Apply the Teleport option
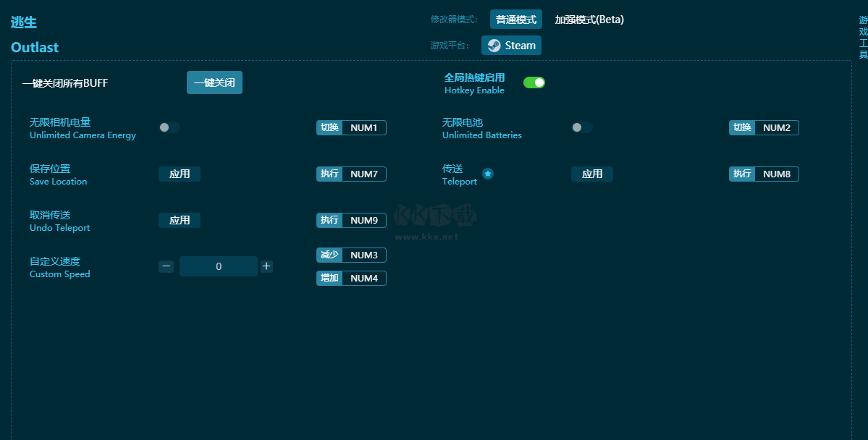This screenshot has height=440, width=868. pos(591,174)
